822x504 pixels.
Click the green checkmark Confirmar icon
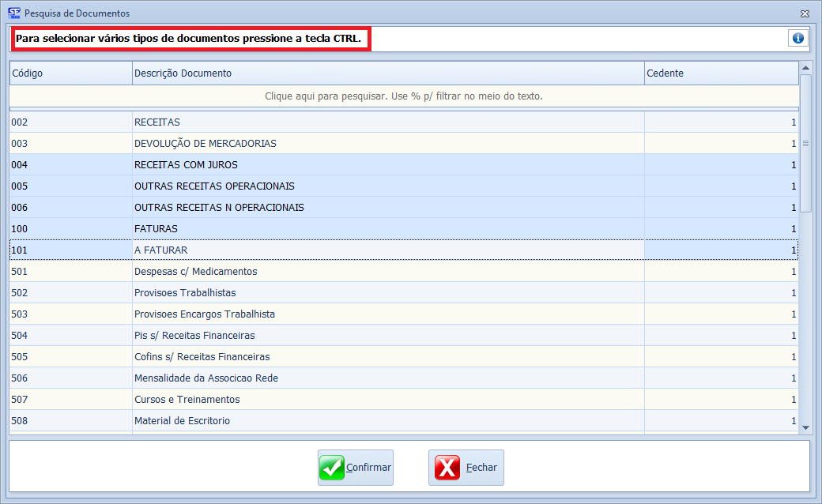(332, 468)
